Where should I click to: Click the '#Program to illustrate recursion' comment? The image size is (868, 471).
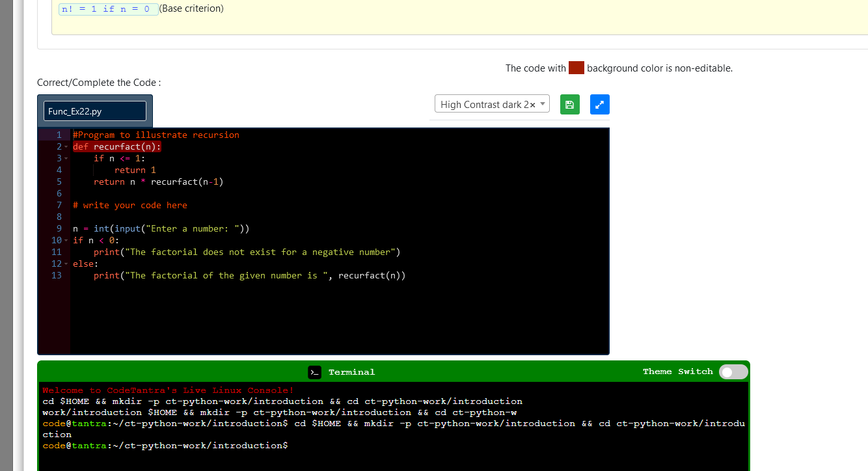[x=156, y=135]
